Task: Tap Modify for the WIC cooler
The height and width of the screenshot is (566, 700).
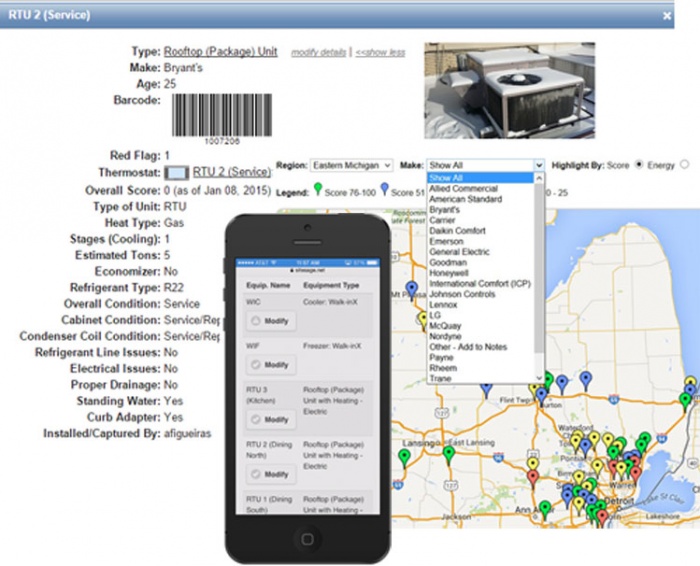Action: 271,321
